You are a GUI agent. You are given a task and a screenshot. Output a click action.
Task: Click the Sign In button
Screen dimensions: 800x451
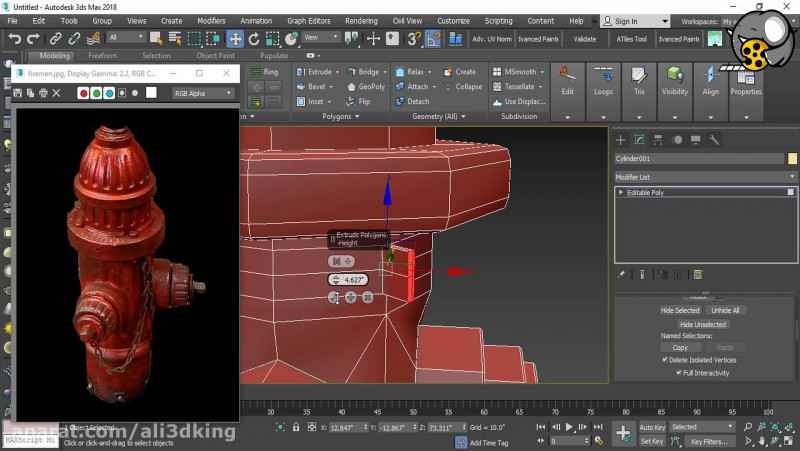tap(626, 21)
